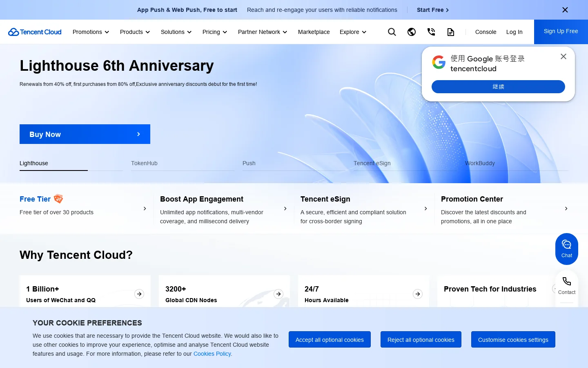Expand the Solutions dropdown
Viewport: 588px width, 368px height.
[176, 32]
